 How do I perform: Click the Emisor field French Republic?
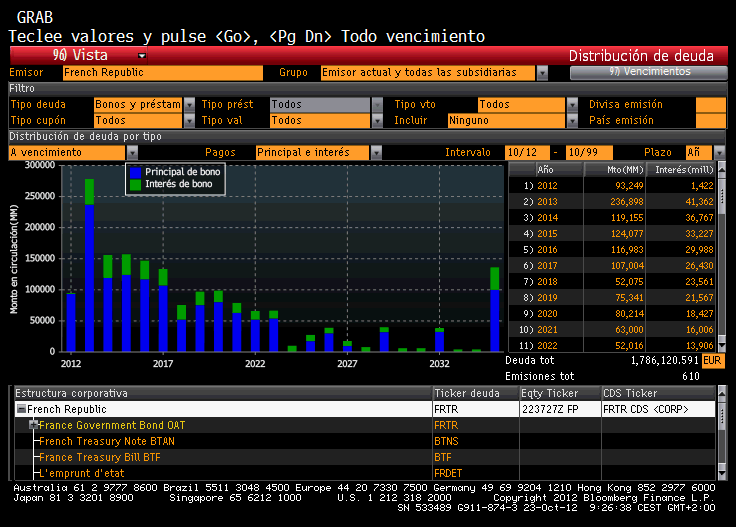pos(162,73)
